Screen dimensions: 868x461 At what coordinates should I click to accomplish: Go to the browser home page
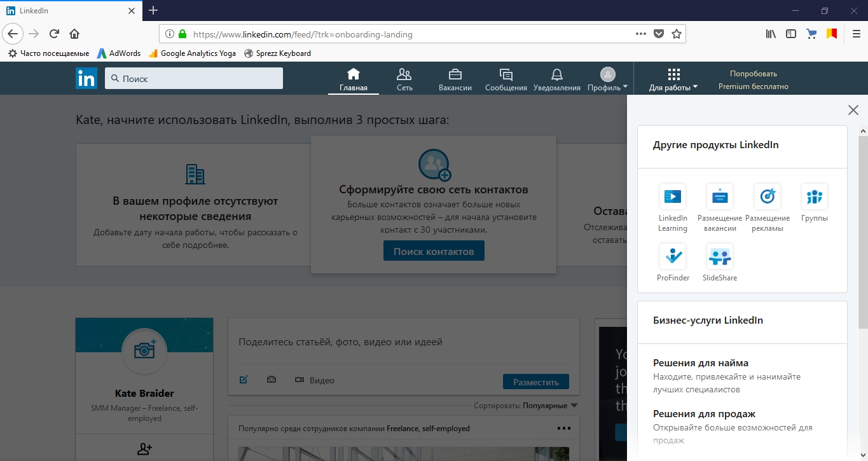[x=74, y=34]
